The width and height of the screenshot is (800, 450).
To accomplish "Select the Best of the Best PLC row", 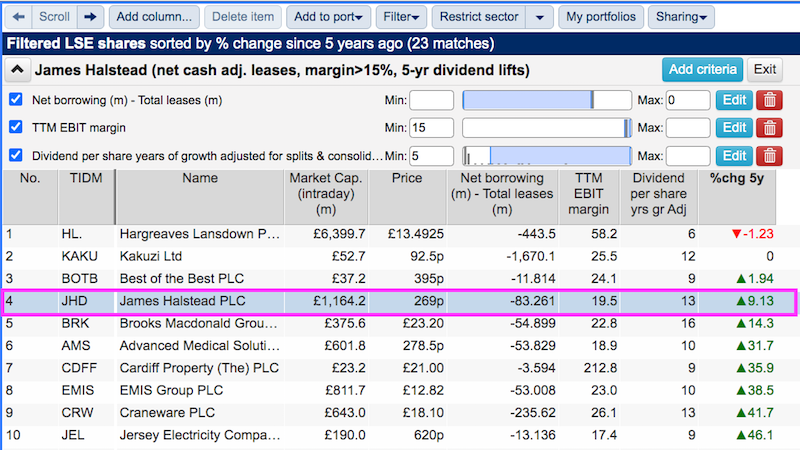I will [x=182, y=279].
